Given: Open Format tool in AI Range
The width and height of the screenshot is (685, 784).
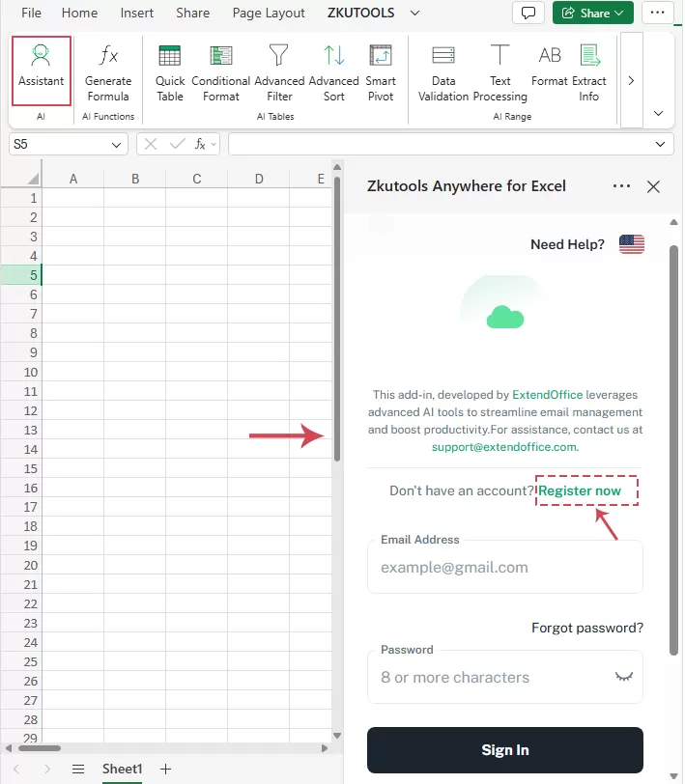Looking at the screenshot, I should coord(550,66).
